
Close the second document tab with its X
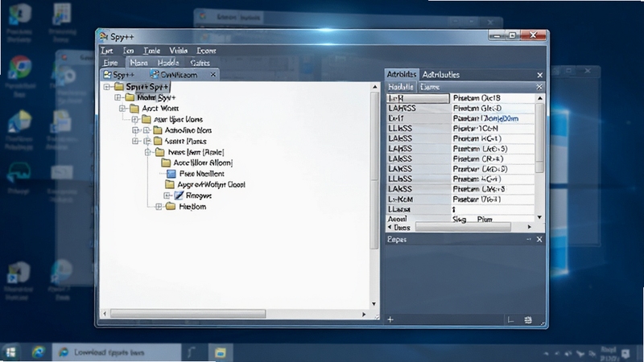(x=213, y=75)
